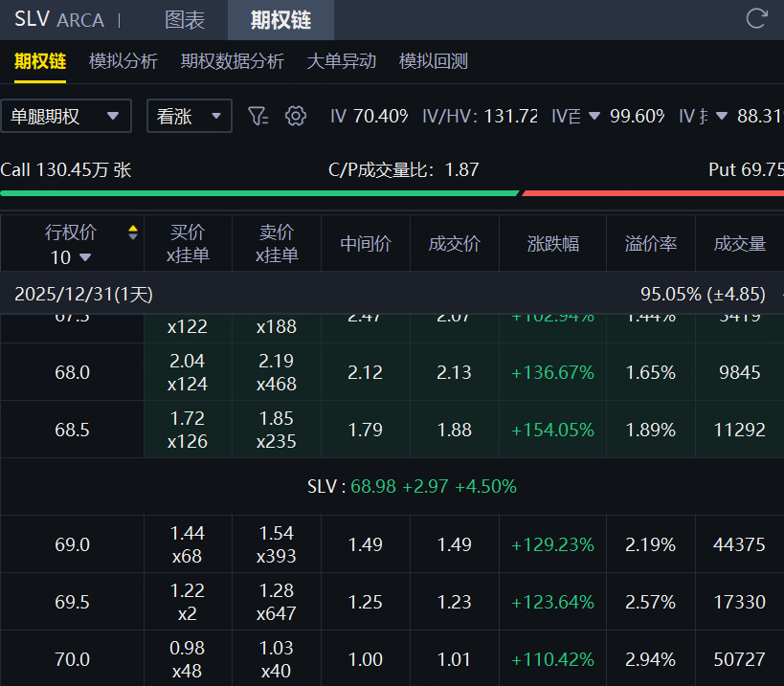Expand the 看涨 call/put dropdown
Viewport: 784px width, 686px height.
point(189,116)
